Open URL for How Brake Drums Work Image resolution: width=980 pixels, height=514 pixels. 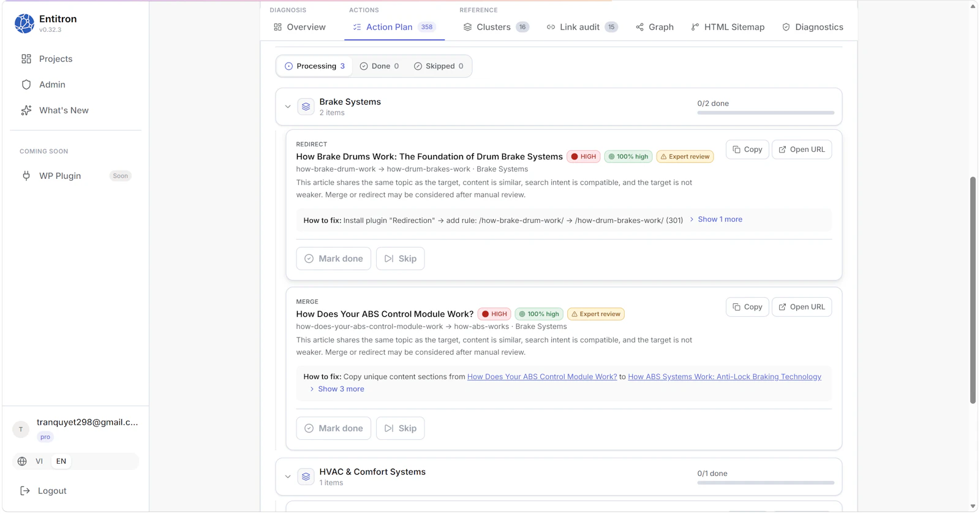pos(802,149)
